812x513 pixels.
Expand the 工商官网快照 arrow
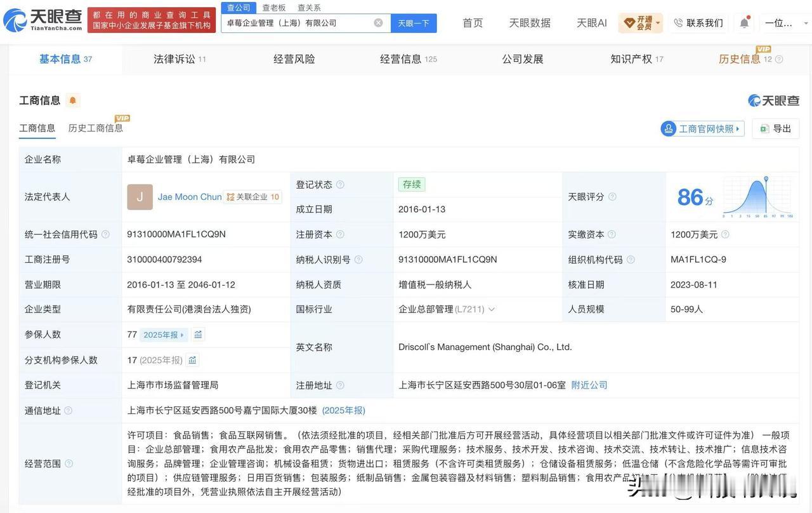(x=738, y=129)
